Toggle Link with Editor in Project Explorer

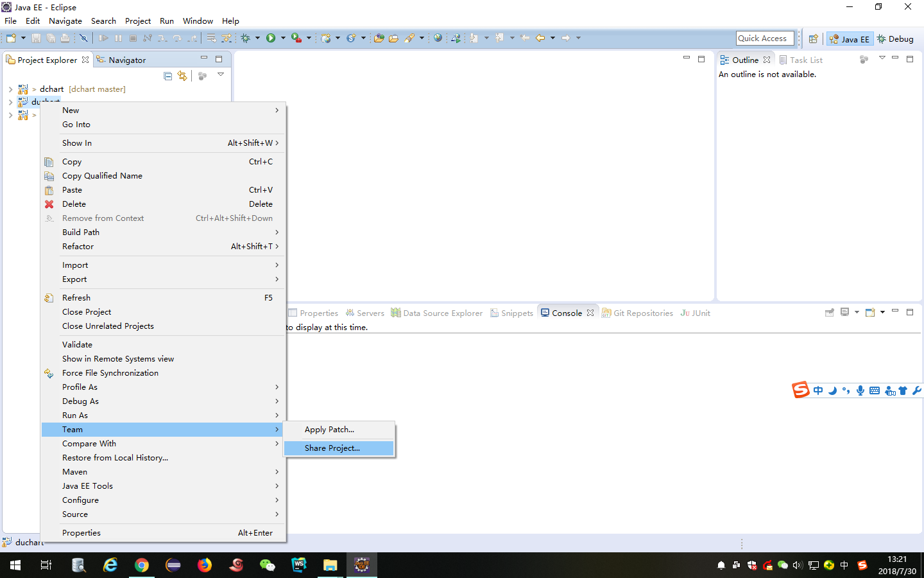(182, 76)
